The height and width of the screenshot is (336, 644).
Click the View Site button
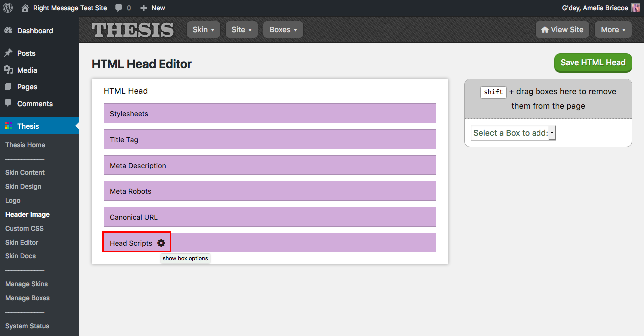click(562, 30)
